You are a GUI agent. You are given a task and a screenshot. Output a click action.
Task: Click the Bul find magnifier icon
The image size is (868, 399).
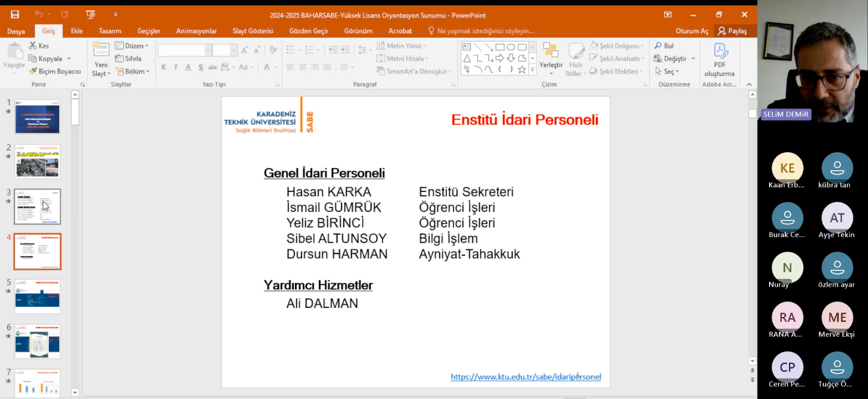(658, 46)
